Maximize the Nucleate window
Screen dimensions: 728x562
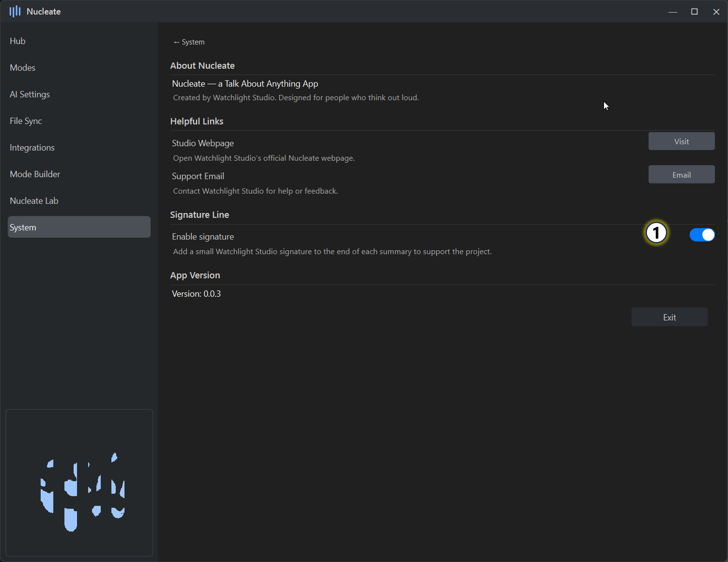(694, 12)
